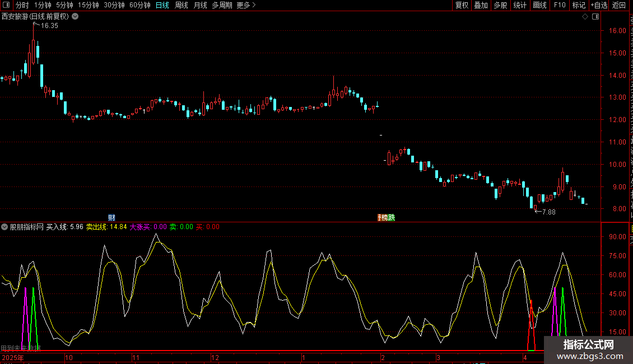Open the 西安旅游 title dropdown arrow
The width and height of the screenshot is (633, 364).
(x=75, y=17)
